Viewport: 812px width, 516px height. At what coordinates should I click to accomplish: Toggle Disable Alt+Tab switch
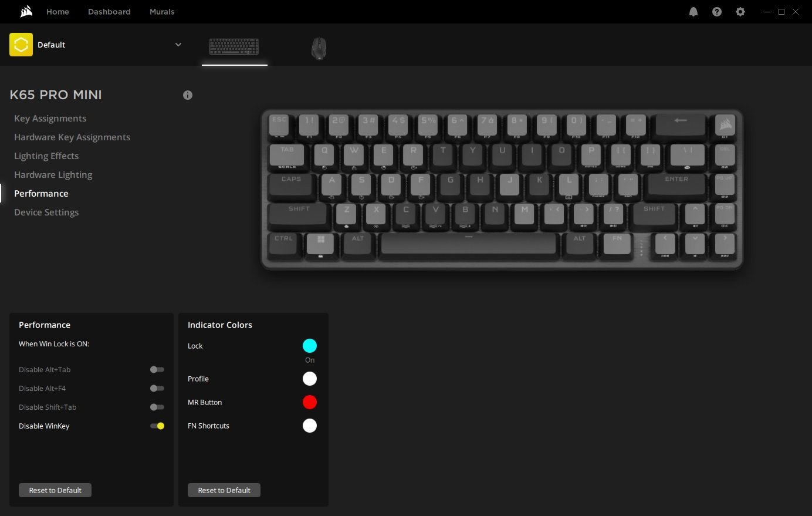(157, 370)
